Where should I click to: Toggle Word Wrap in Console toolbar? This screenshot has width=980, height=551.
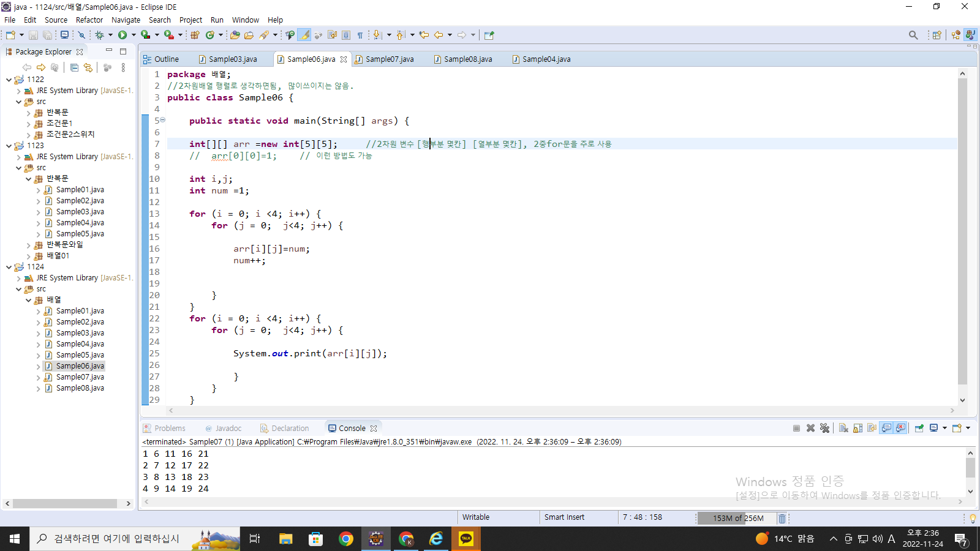pyautogui.click(x=872, y=428)
